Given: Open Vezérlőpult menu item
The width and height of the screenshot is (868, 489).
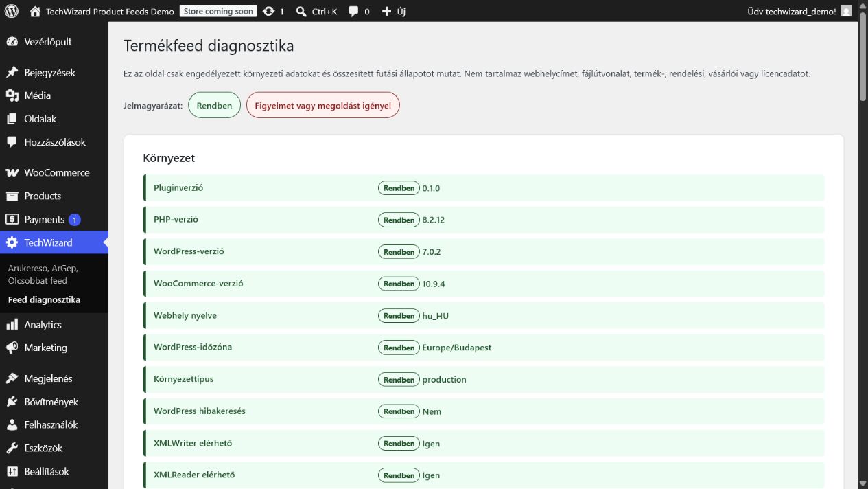Looking at the screenshot, I should click(x=54, y=42).
